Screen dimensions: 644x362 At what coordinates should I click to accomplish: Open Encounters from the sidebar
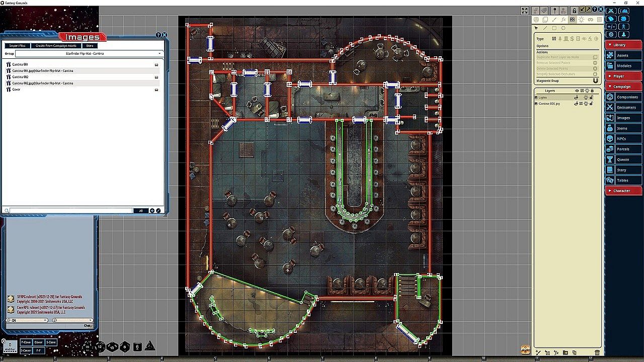click(x=624, y=108)
